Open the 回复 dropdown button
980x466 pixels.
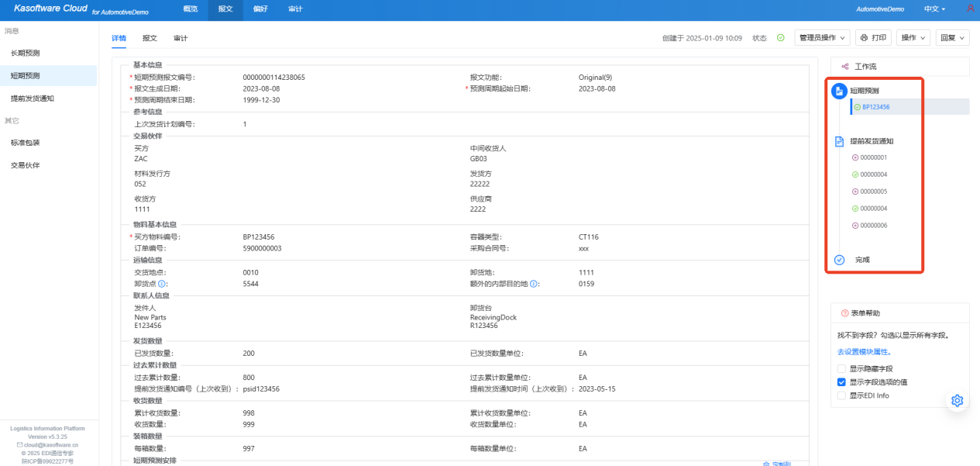click(x=953, y=37)
